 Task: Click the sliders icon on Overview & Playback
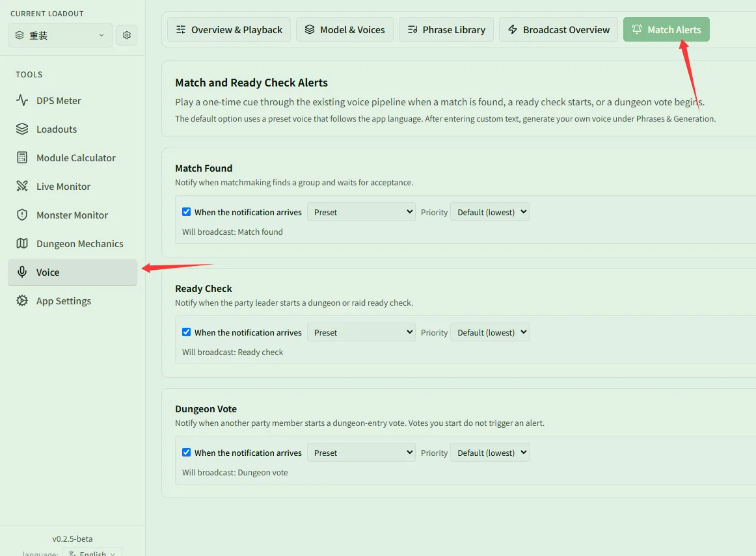coord(181,29)
